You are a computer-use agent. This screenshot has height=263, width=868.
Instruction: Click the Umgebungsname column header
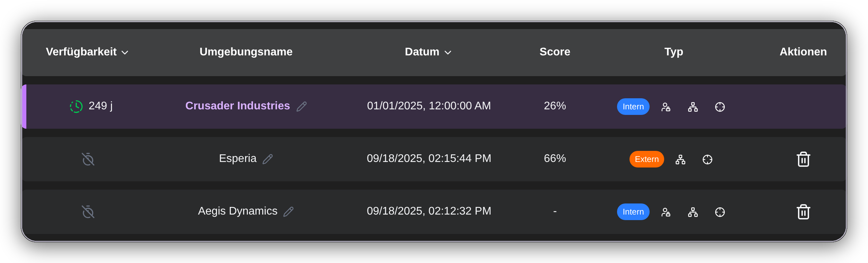[x=246, y=52]
